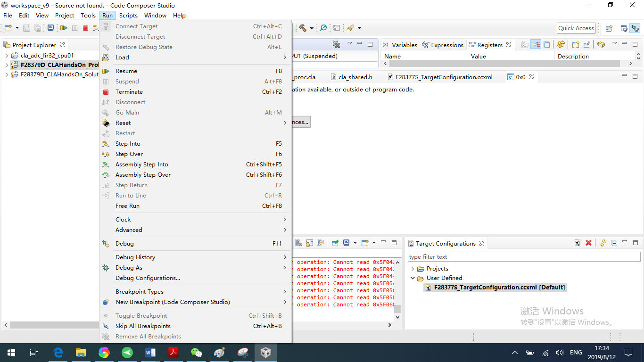Screen dimensions: 644x362
Task: Click the Quick Access button
Action: (x=576, y=28)
